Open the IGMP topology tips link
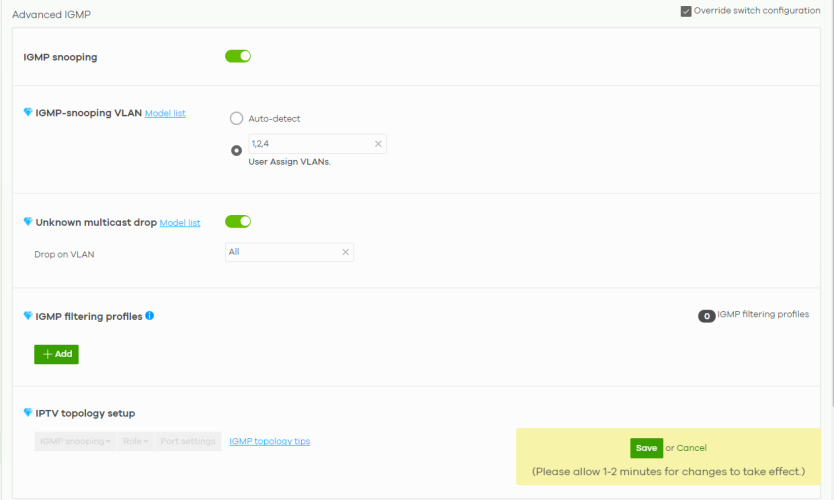Image resolution: width=834 pixels, height=500 pixels. 269,441
